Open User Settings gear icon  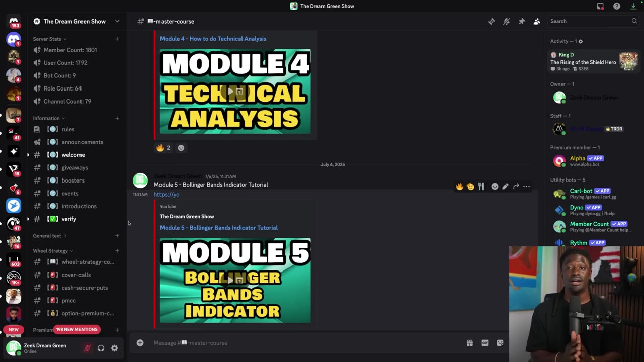tap(115, 348)
